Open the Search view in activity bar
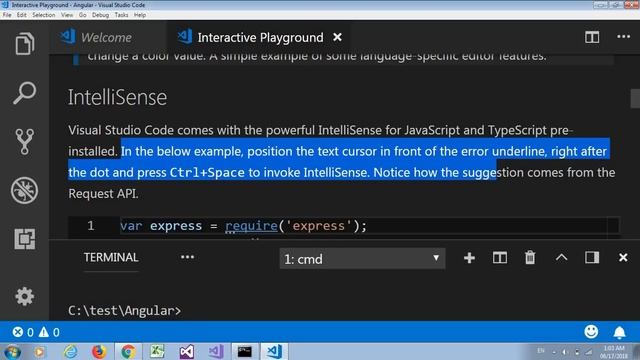640x360 pixels. tap(24, 93)
